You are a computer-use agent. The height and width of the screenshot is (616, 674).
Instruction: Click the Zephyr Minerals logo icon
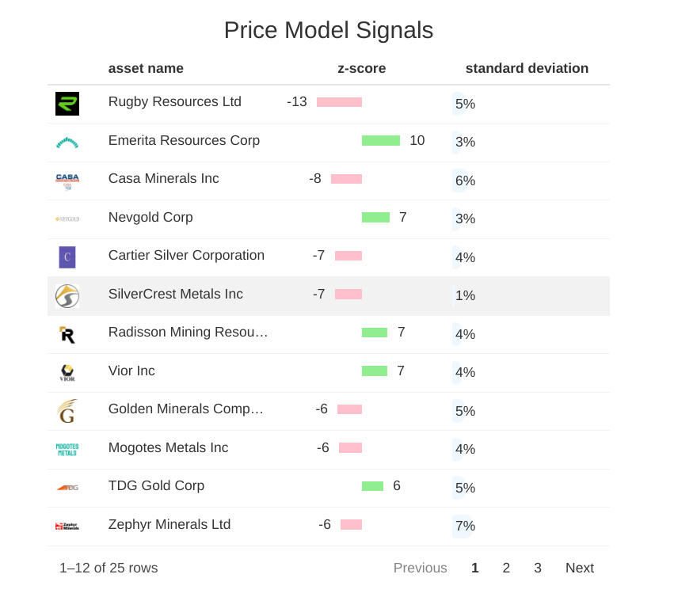[67, 526]
